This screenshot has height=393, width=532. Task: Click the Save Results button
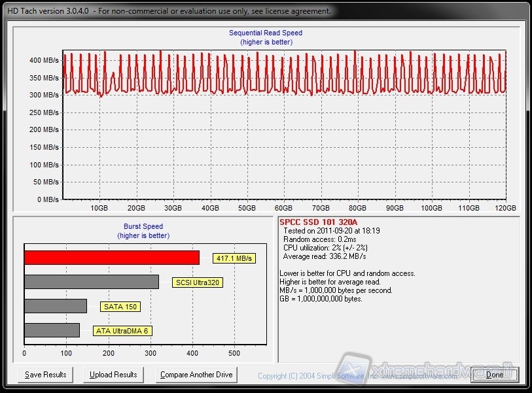(46, 375)
